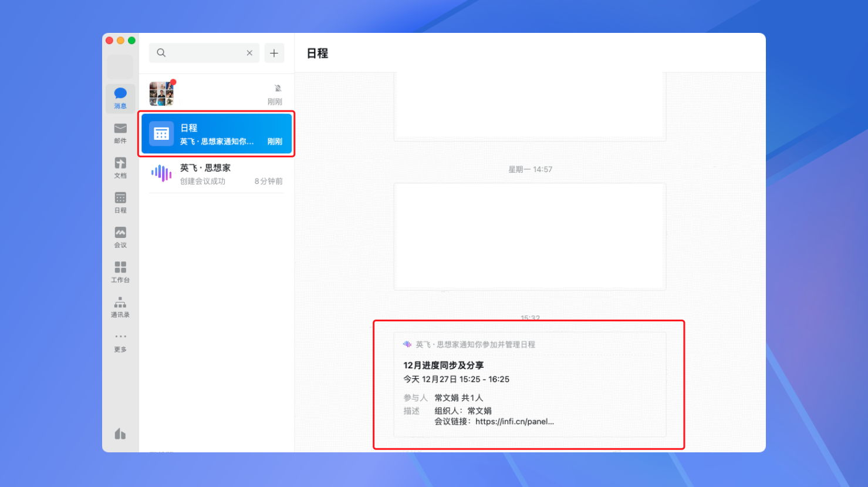The height and width of the screenshot is (487, 868).
Task: Click the 参与人 常文娟 共1人 row
Action: click(443, 398)
